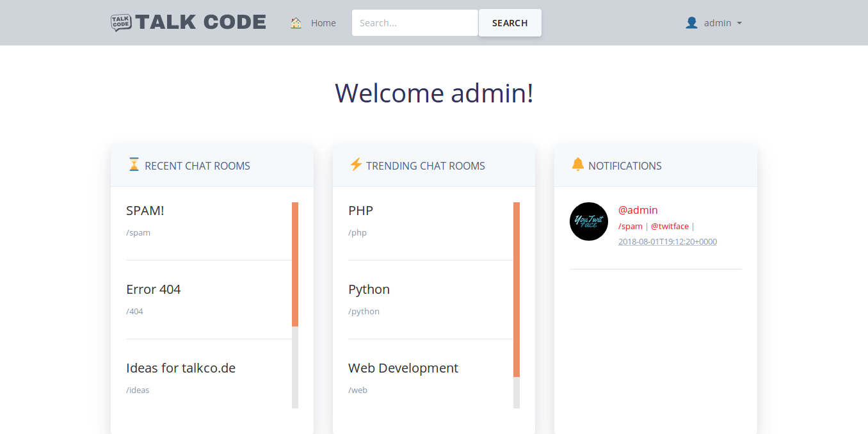Open the Python chat room

[x=369, y=289]
